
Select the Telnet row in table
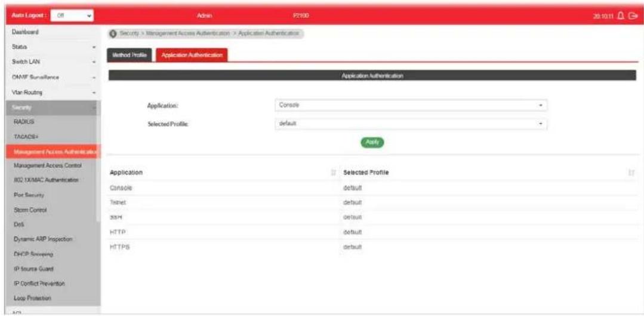[372, 203]
